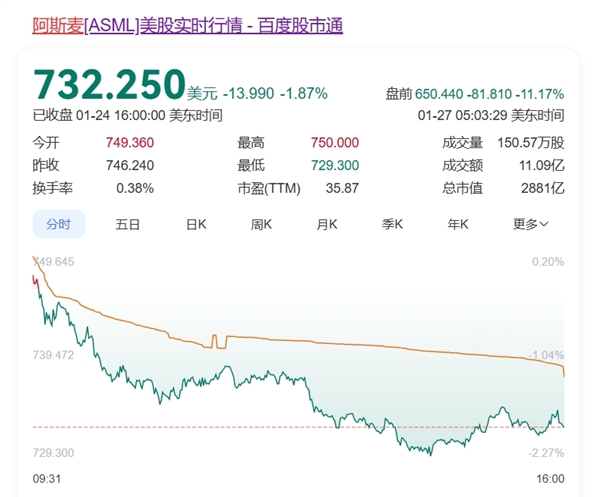Click the 最低 value 729.300 in stats

point(335,165)
